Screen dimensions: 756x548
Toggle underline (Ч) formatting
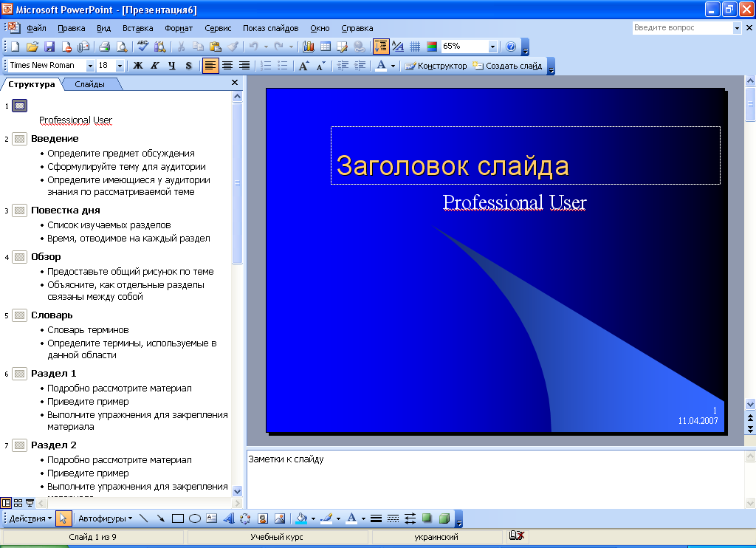(171, 66)
